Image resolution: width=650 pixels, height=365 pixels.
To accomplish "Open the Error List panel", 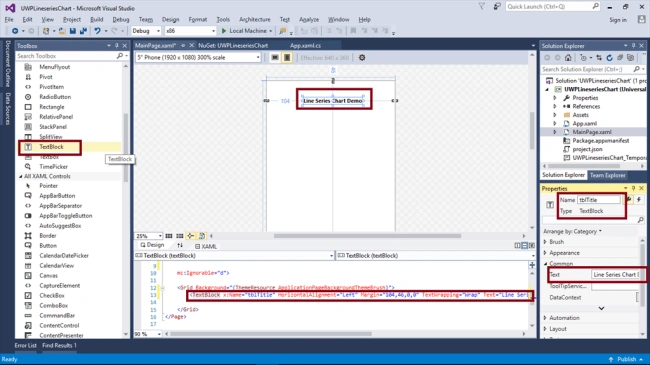I will tap(26, 346).
